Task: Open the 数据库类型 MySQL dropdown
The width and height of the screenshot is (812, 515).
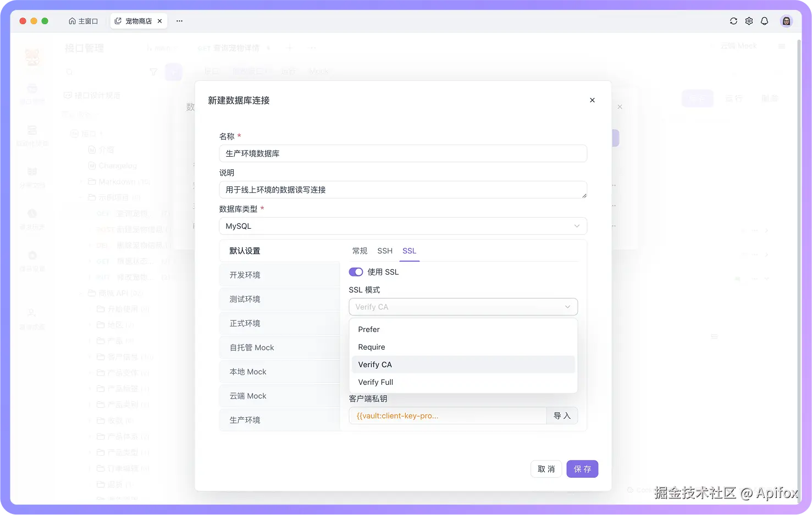Action: point(403,226)
